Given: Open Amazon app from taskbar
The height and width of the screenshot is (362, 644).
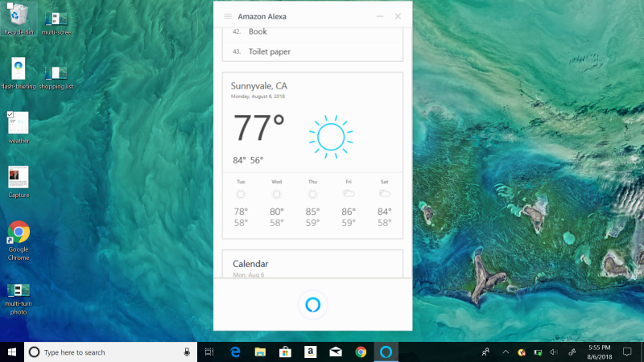Looking at the screenshot, I should pyautogui.click(x=311, y=352).
